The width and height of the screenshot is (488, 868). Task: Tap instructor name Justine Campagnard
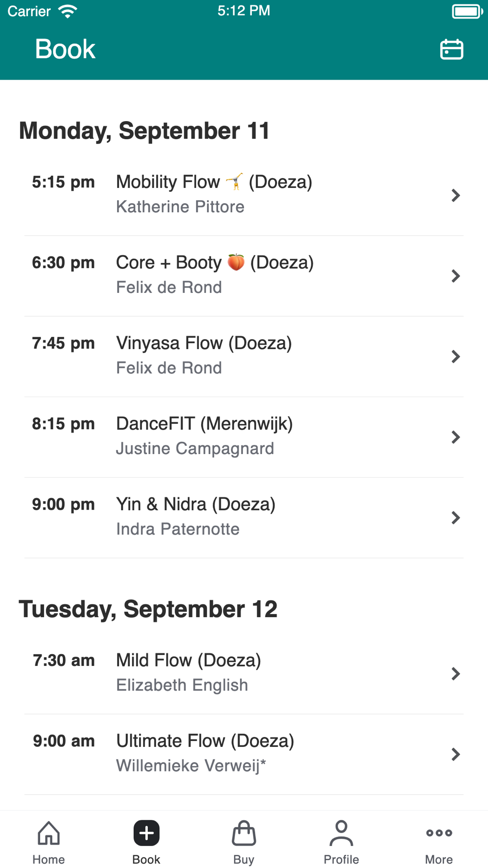195,449
